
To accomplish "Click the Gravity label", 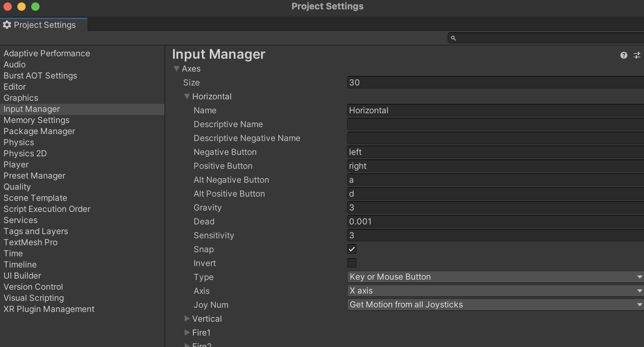I will point(207,208).
